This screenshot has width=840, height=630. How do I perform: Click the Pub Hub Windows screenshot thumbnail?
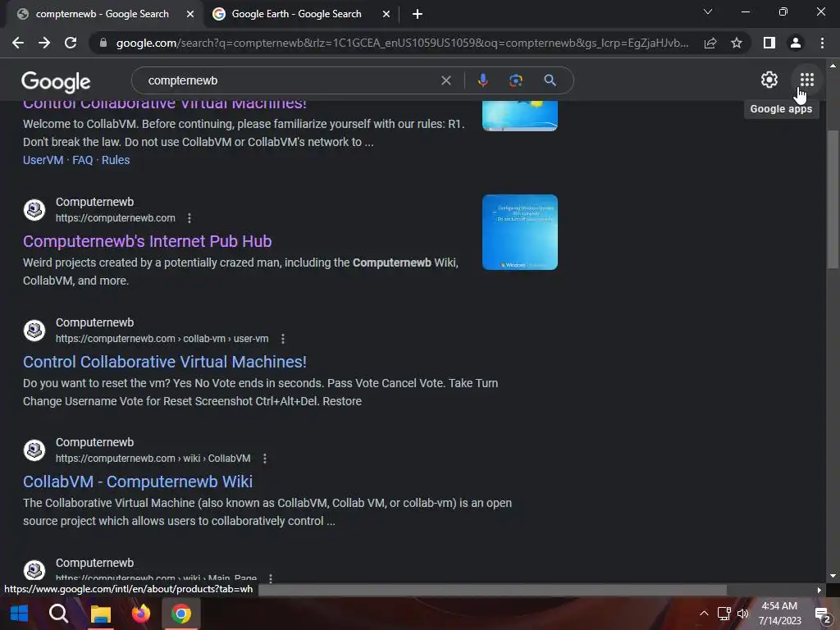pyautogui.click(x=519, y=232)
